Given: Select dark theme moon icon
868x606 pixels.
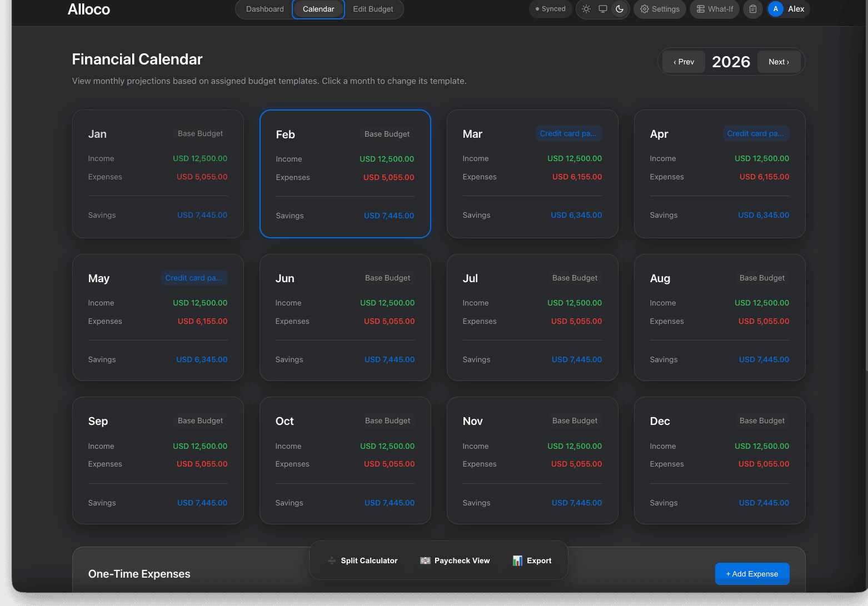Looking at the screenshot, I should [620, 9].
